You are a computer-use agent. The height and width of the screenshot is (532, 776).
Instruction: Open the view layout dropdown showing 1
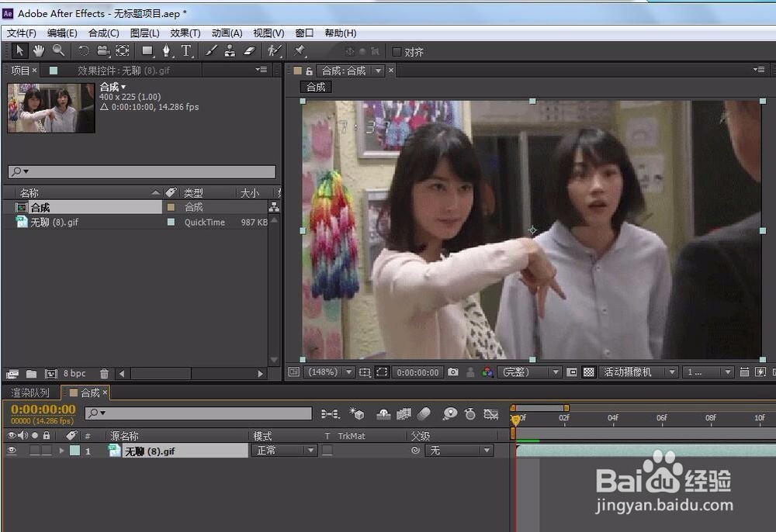(x=708, y=371)
